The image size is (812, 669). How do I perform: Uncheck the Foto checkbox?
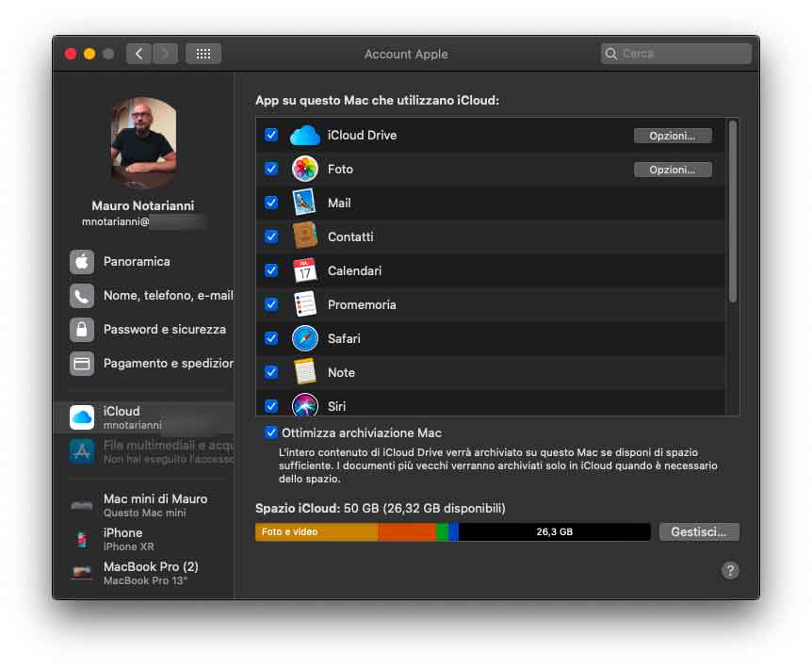[271, 169]
